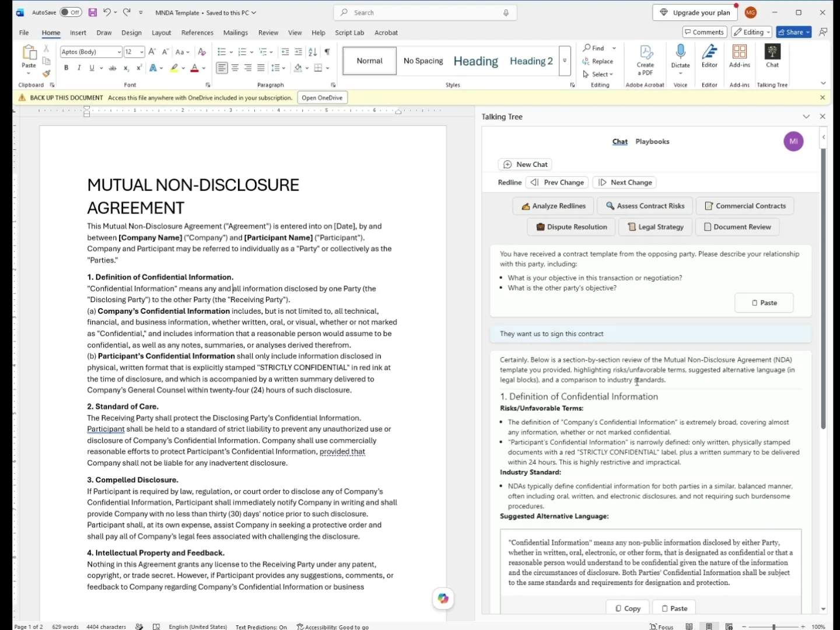Screen dimensions: 840x630
Task: Expand bullets list dropdown
Action: [231, 52]
